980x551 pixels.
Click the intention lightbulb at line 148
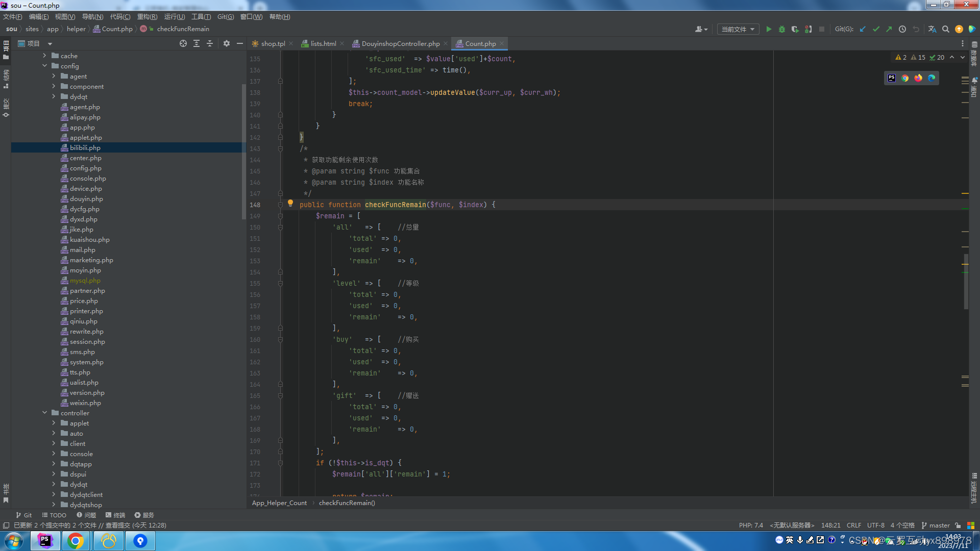pos(290,203)
